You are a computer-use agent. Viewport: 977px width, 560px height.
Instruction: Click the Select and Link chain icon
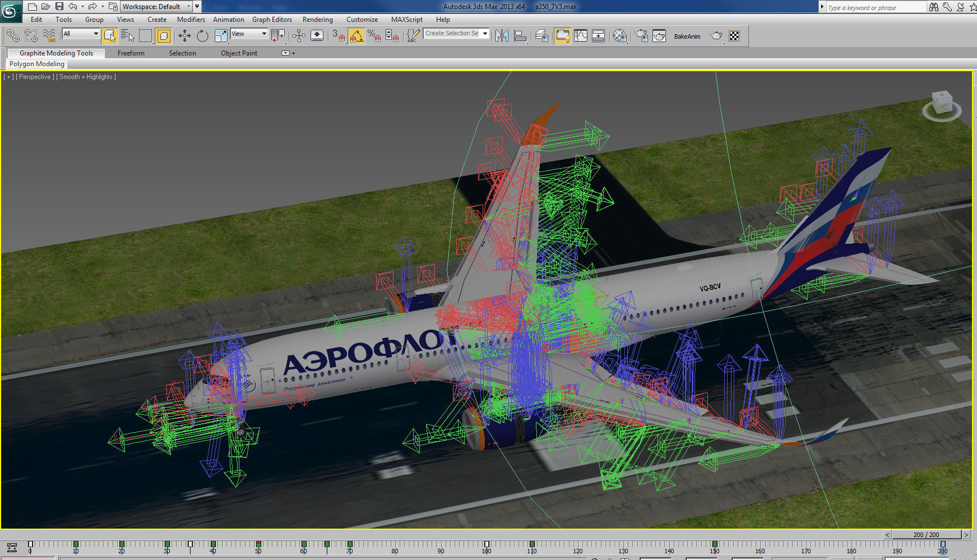click(x=13, y=36)
